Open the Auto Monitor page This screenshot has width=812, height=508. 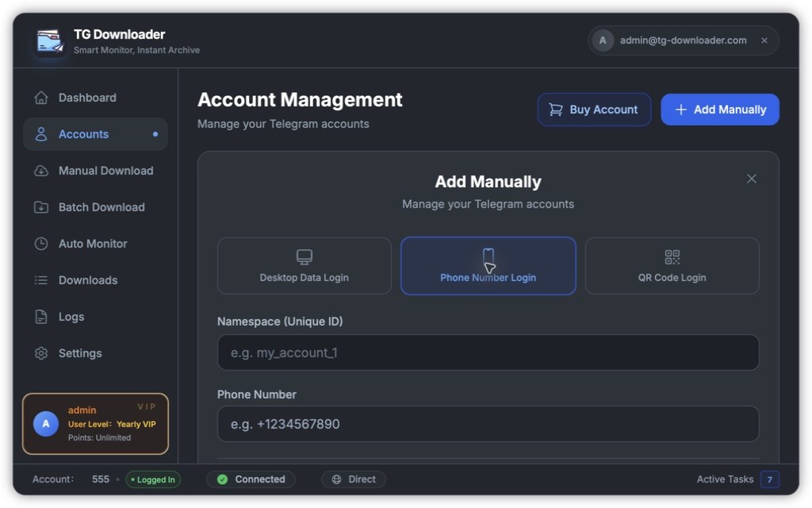point(95,244)
